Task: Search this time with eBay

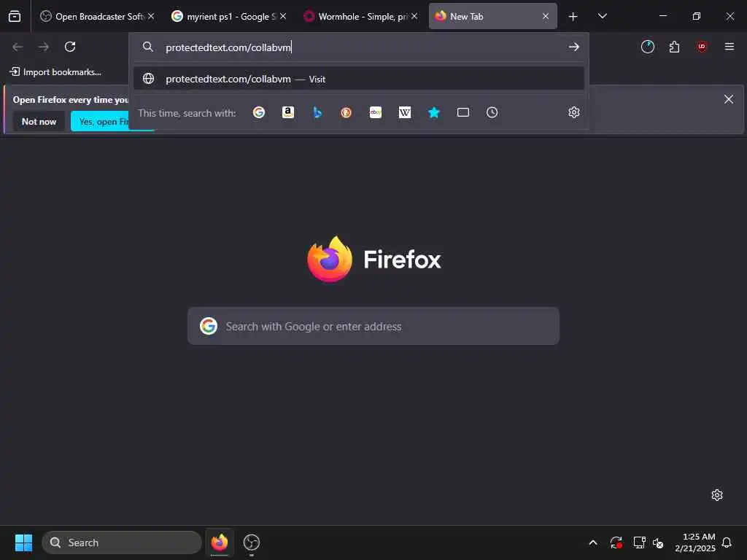Action: pyautogui.click(x=376, y=112)
